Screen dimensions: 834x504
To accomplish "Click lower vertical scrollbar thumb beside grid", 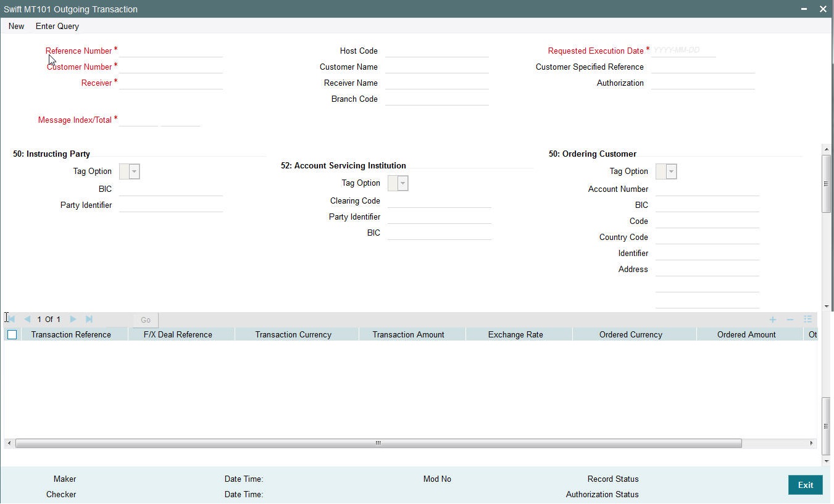I will [x=827, y=426].
